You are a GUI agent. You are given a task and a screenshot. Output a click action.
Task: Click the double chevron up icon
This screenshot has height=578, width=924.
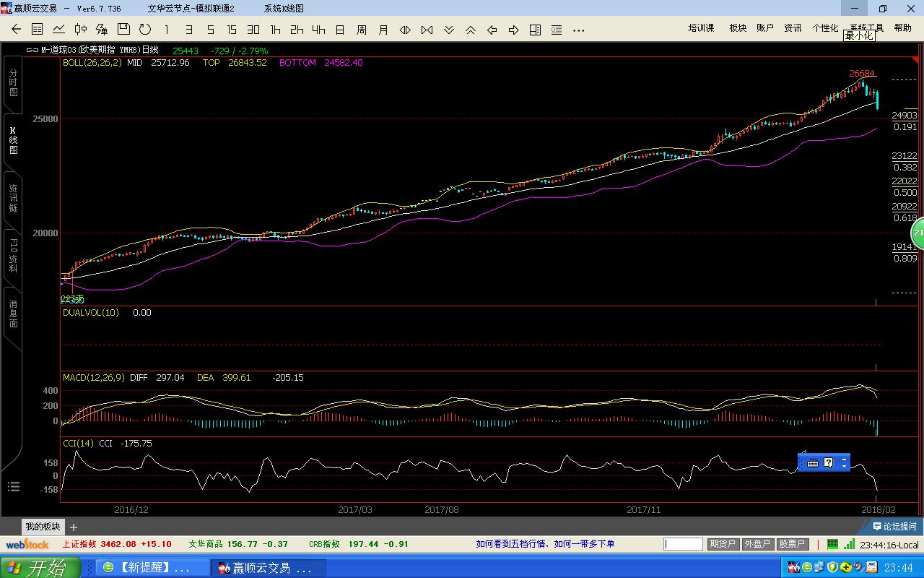point(470,30)
